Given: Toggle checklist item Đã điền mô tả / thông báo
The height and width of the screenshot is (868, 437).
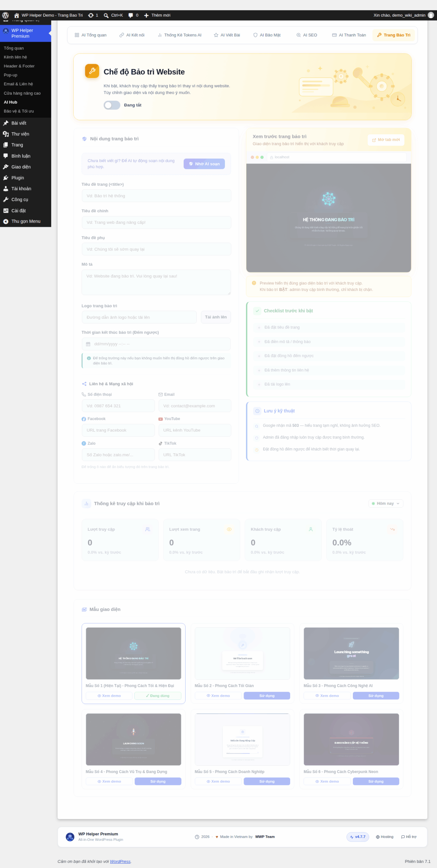Looking at the screenshot, I should (329, 342).
